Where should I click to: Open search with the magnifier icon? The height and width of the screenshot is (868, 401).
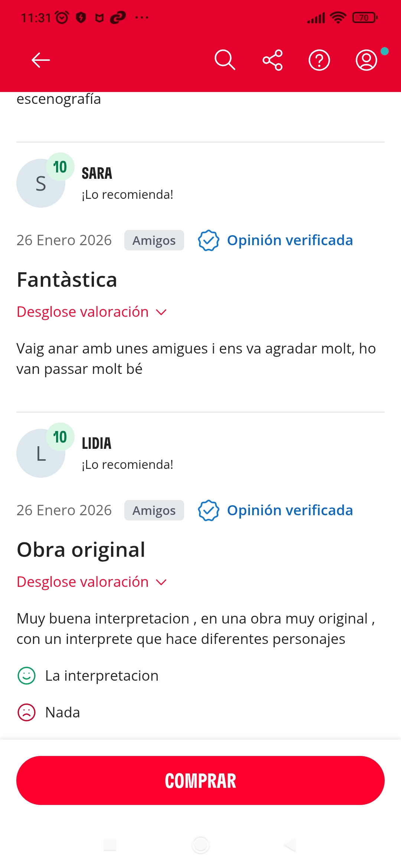click(225, 60)
